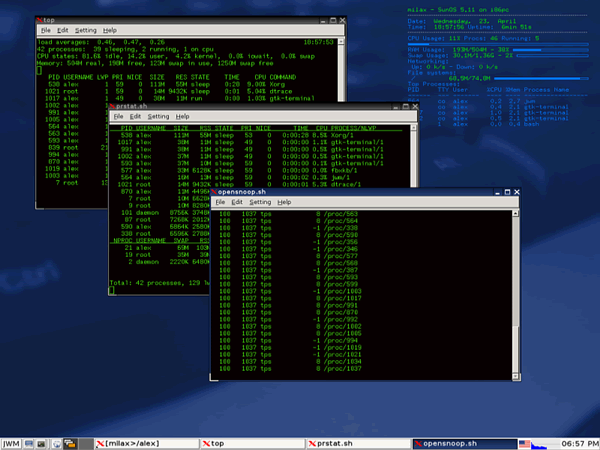This screenshot has height=450, width=600.
Task: Open Help menu in opensnoop.sh window
Action: tap(284, 202)
